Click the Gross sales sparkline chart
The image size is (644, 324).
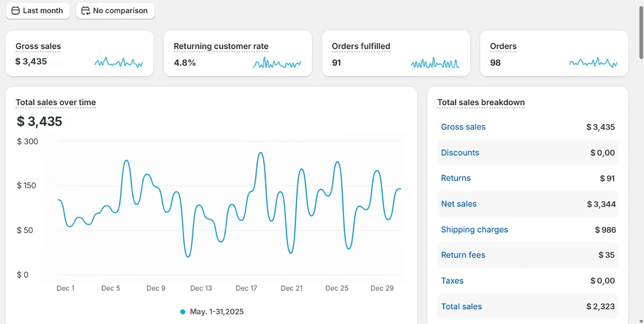pyautogui.click(x=119, y=62)
